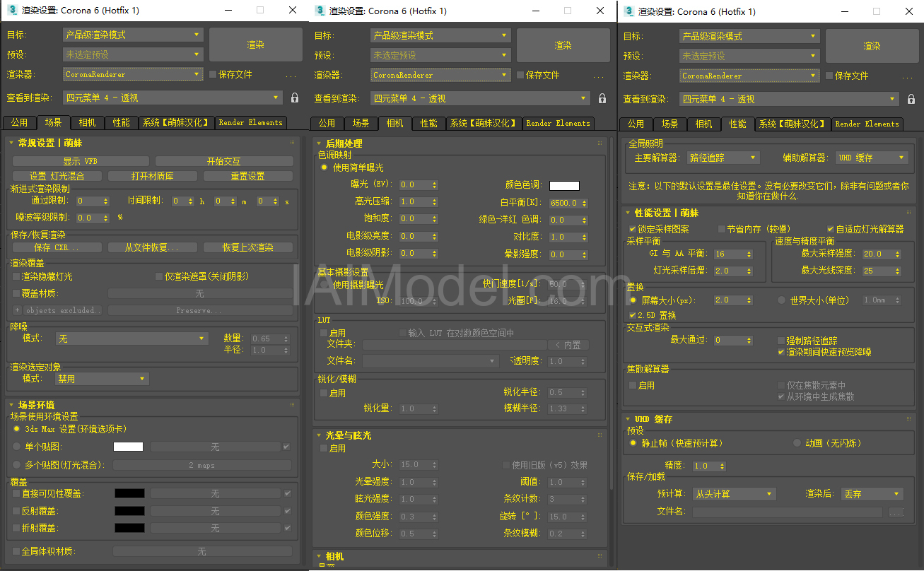Click the 3ds Max logo in middle window title bar
The image size is (924, 571).
[320, 11]
